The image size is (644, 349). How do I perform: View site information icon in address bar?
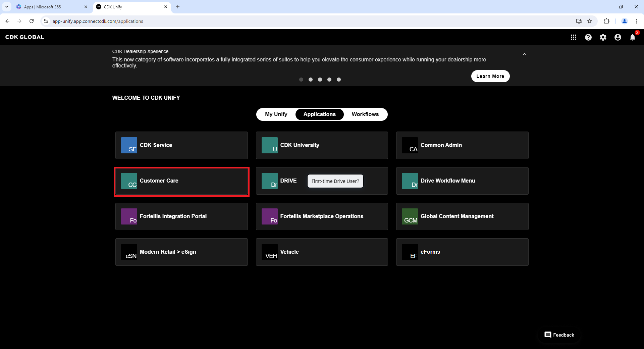pos(46,21)
